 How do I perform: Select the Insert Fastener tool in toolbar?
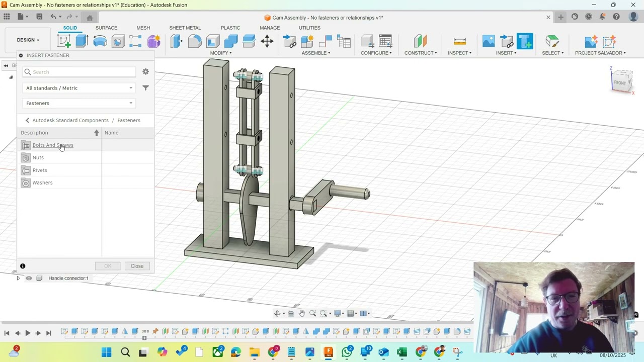click(525, 41)
